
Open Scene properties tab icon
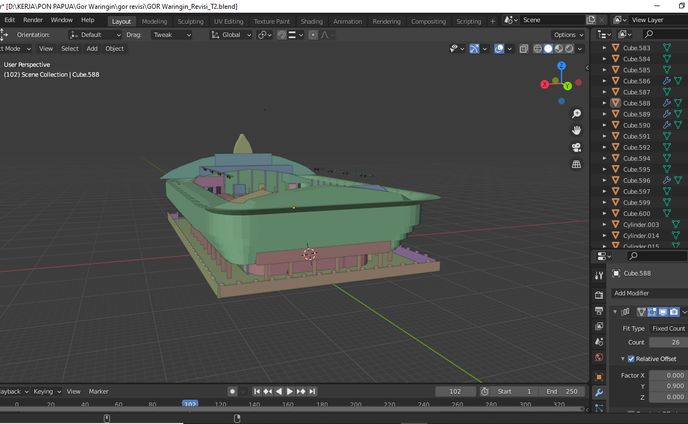(599, 341)
